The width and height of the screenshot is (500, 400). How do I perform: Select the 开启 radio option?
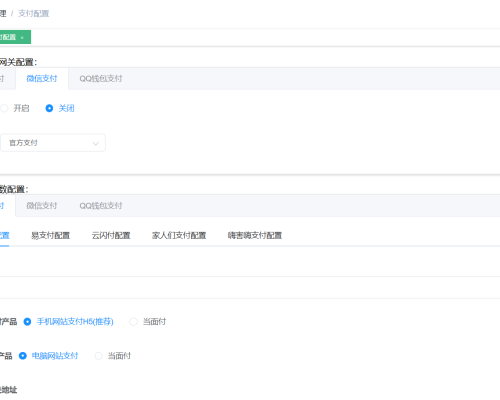15,108
